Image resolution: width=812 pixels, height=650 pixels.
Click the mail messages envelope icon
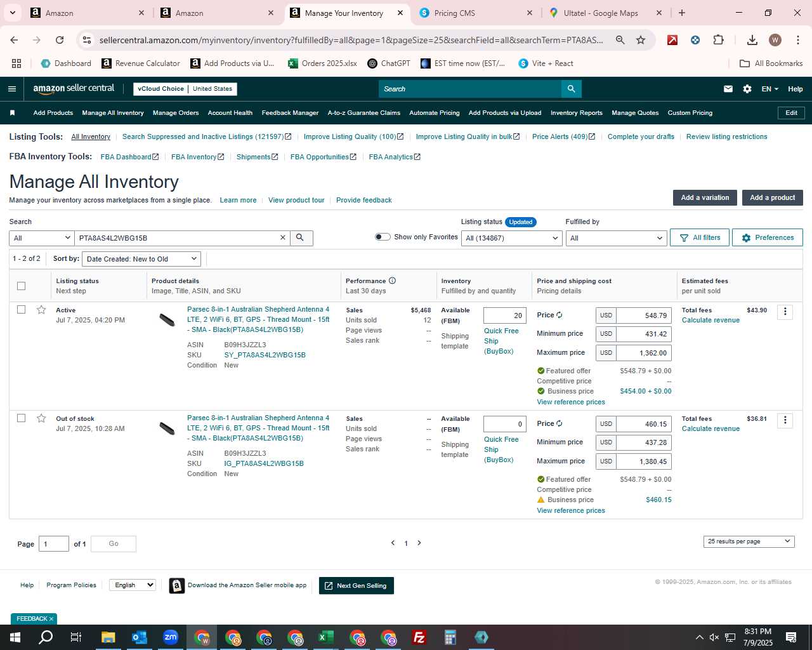click(728, 89)
